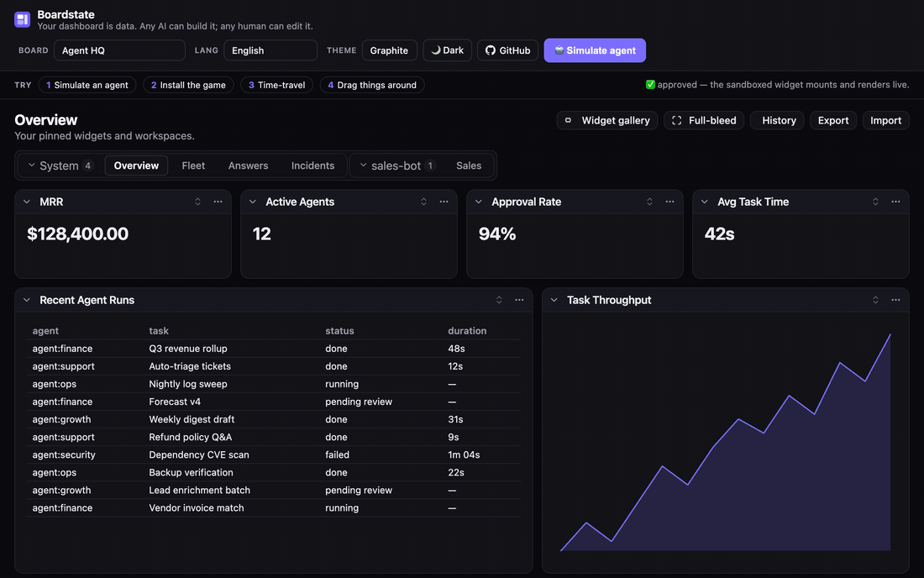Collapse the sales-bot workspace group

[x=363, y=166]
